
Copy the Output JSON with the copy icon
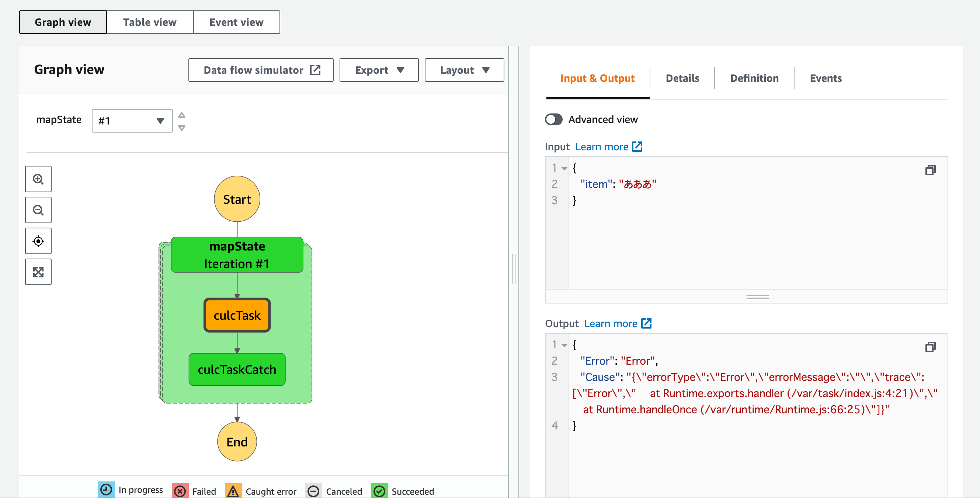(930, 347)
